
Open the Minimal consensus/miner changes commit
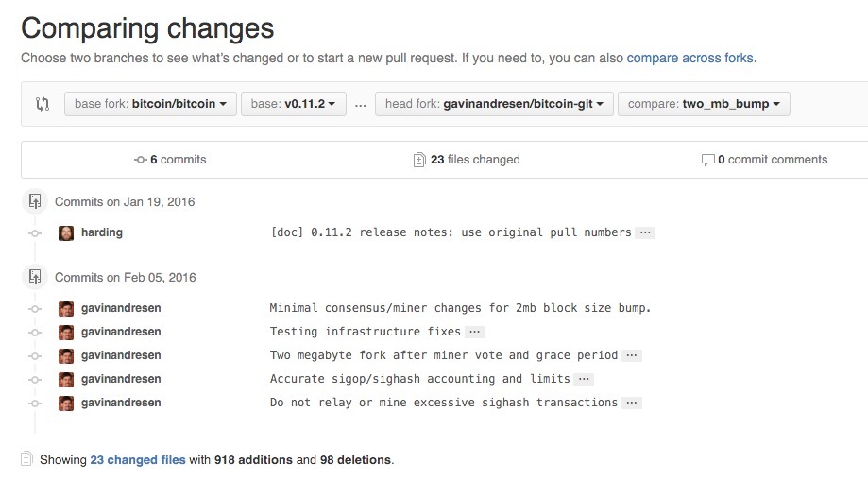tap(460, 308)
